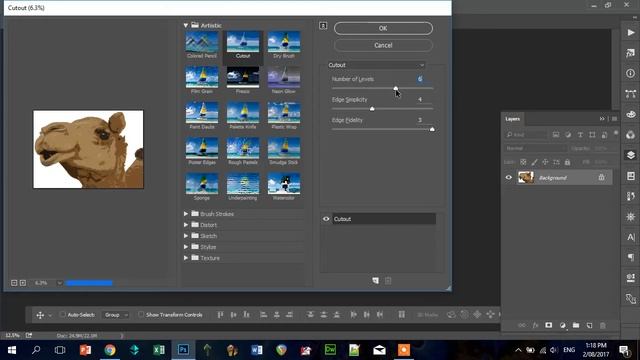Open Excel from the taskbar
The width and height of the screenshot is (640, 360).
[x=159, y=350]
